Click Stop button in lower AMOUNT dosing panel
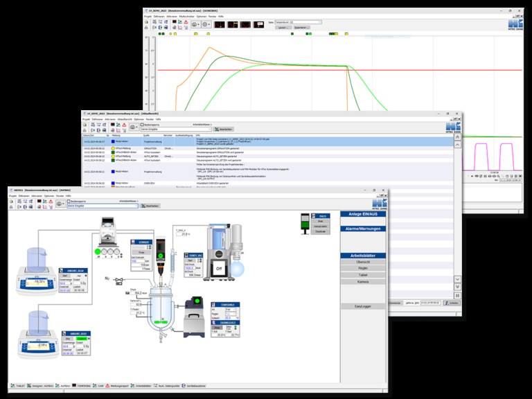The image size is (532, 399). [68, 339]
